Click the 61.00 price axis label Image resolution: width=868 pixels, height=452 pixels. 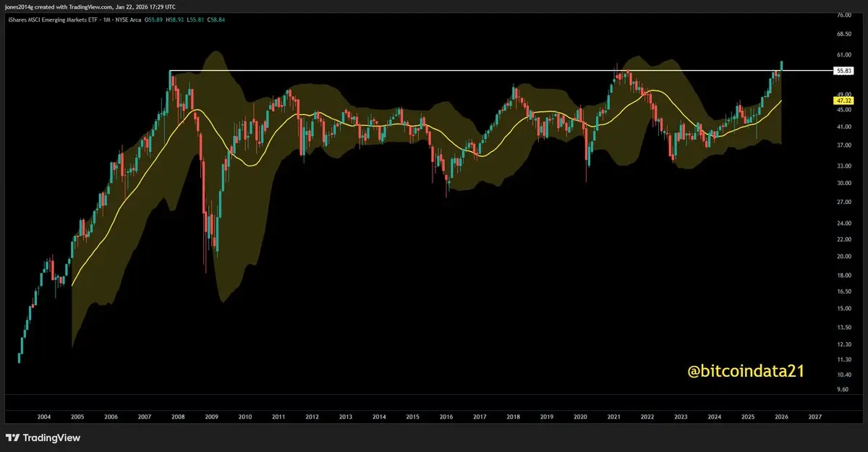tap(843, 54)
